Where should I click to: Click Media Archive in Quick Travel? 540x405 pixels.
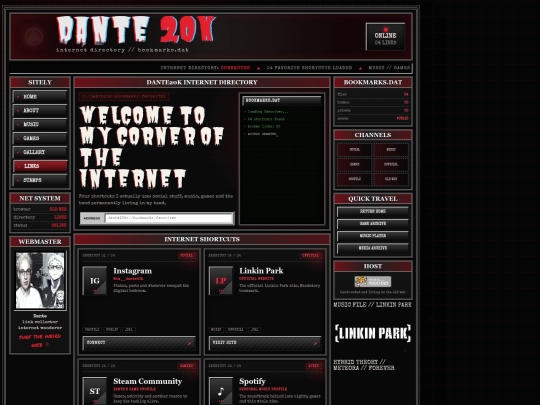pos(373,248)
